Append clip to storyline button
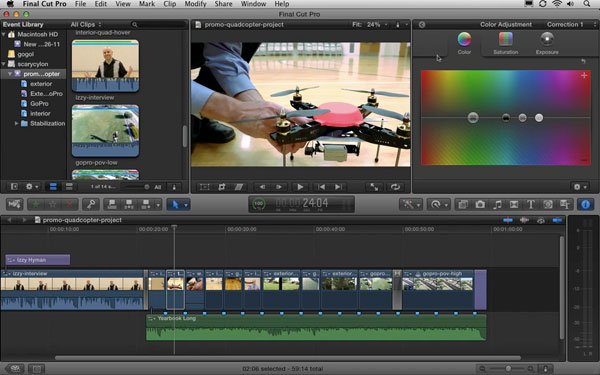This screenshot has height=375, width=600. click(x=146, y=204)
